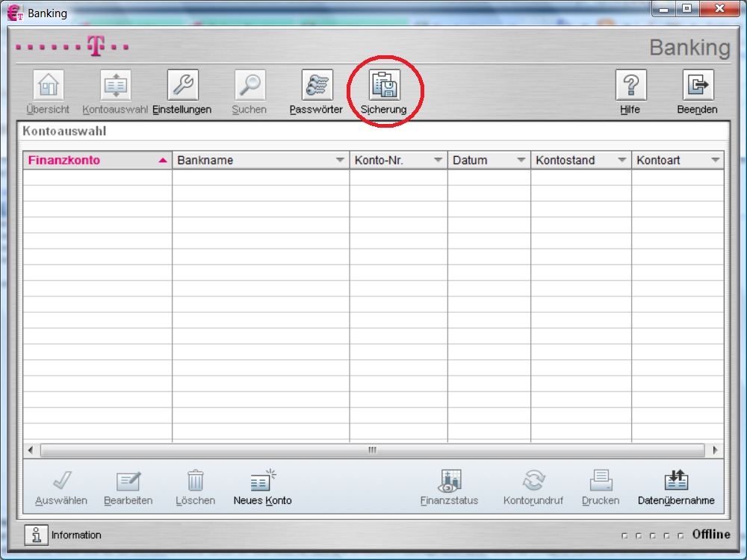Screen dimensions: 747x560
Task: Open the Passwörter keys icon
Action: point(317,86)
